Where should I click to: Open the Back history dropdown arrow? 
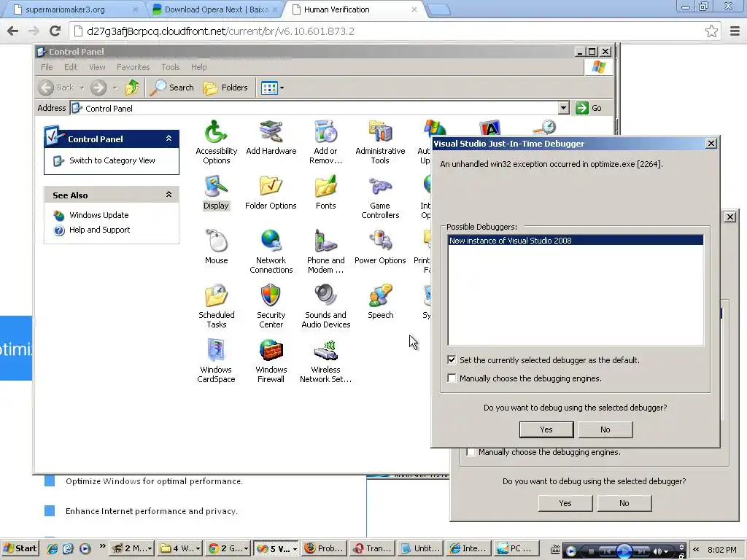[x=82, y=87]
